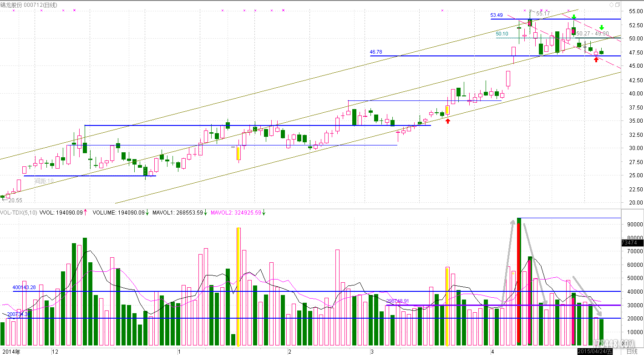This screenshot has height=355, width=644.
Task: Click the 46.78 support price label
Action: [376, 52]
